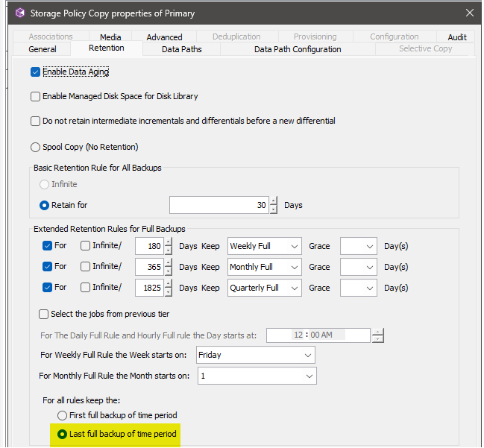Close the Storage Policy Copy properties dialog

(469, 13)
